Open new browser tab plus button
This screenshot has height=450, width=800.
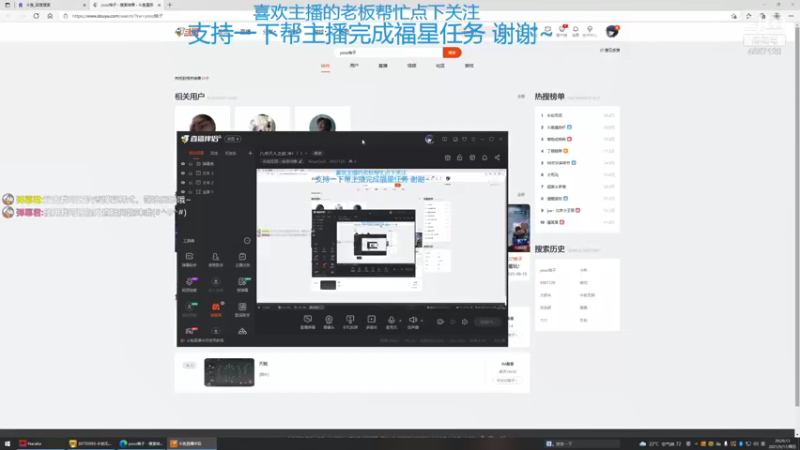pyautogui.click(x=170, y=5)
